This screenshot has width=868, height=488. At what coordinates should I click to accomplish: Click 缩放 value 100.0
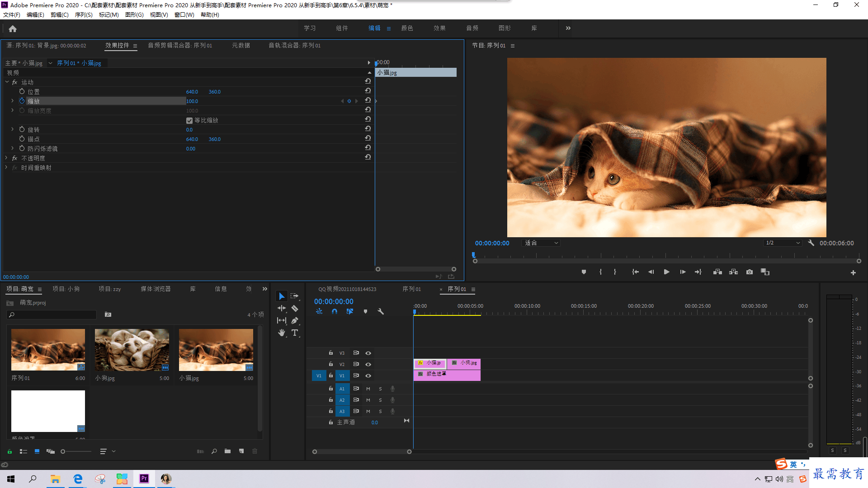pyautogui.click(x=192, y=101)
